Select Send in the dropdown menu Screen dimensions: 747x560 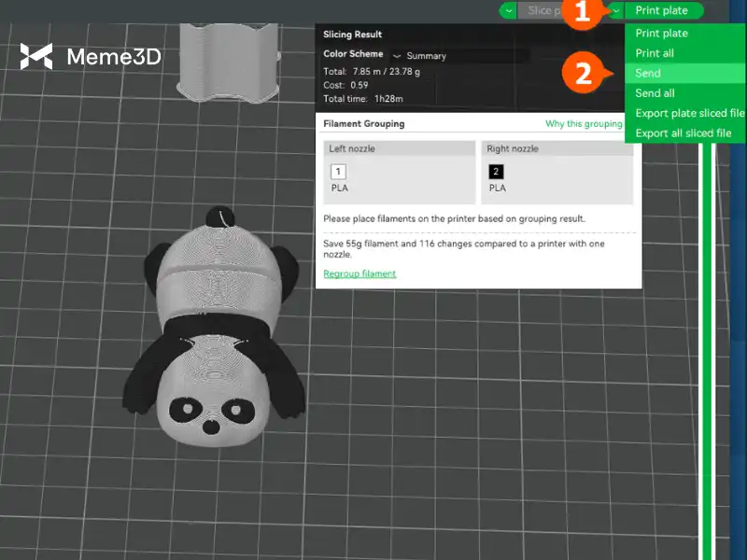[648, 74]
